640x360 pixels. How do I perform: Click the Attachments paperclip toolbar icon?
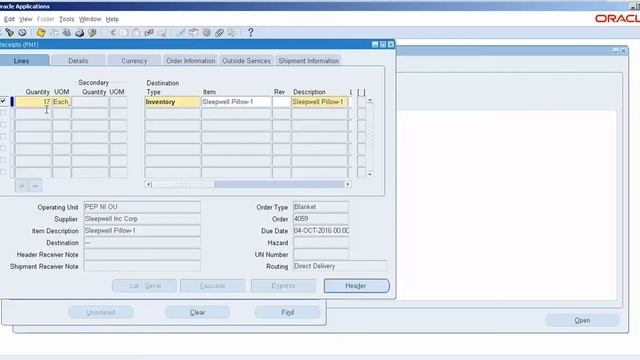pos(219,33)
